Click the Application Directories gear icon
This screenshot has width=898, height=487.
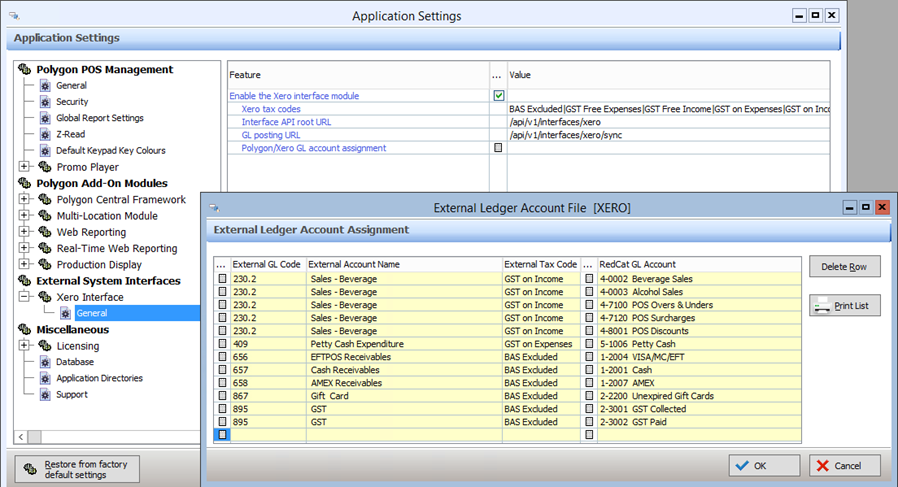click(x=45, y=378)
